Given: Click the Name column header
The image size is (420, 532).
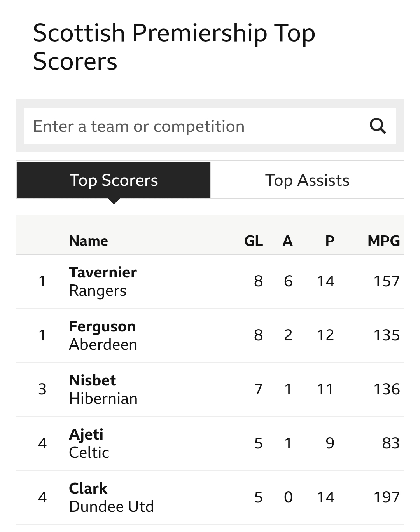Looking at the screenshot, I should point(89,241).
